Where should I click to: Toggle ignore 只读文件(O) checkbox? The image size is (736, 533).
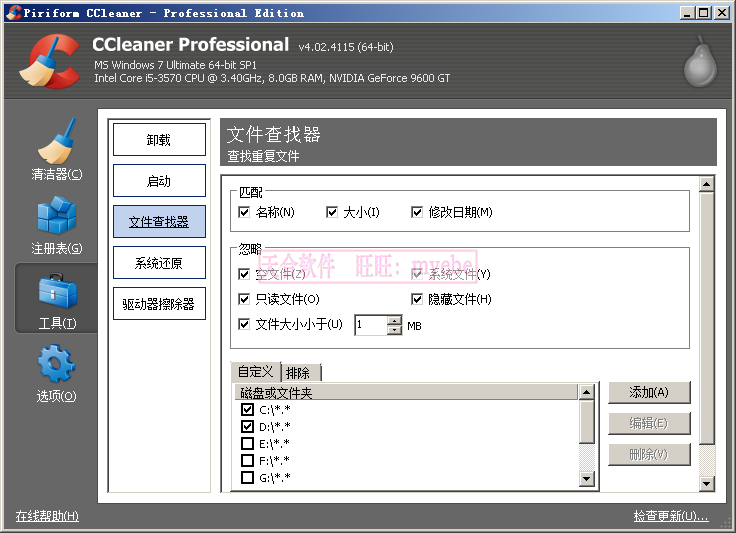(244, 299)
